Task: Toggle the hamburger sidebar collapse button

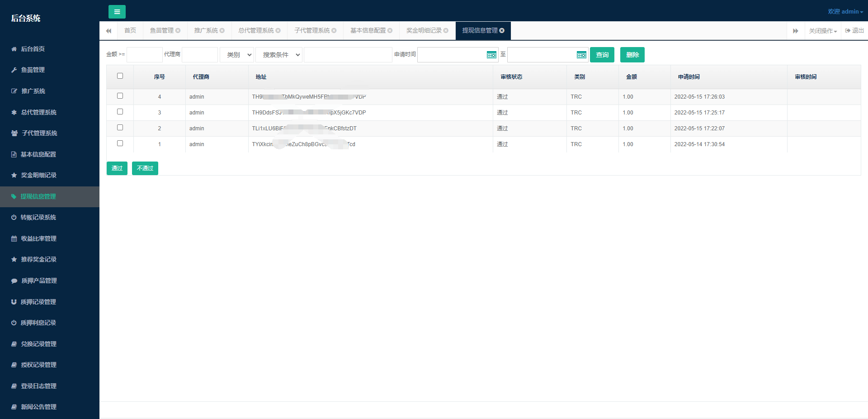Action: tap(117, 12)
